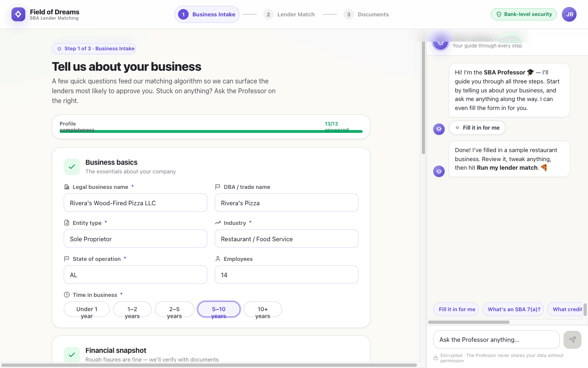Image resolution: width=588 pixels, height=368 pixels.
Task: Click the document icon beside Entity type
Action: (x=67, y=223)
